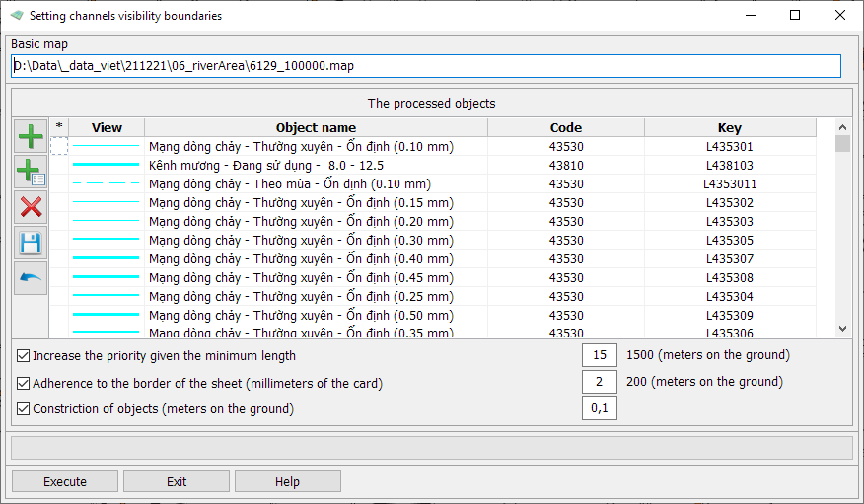
Task: Disable constriction of objects checkbox
Action: (24, 408)
